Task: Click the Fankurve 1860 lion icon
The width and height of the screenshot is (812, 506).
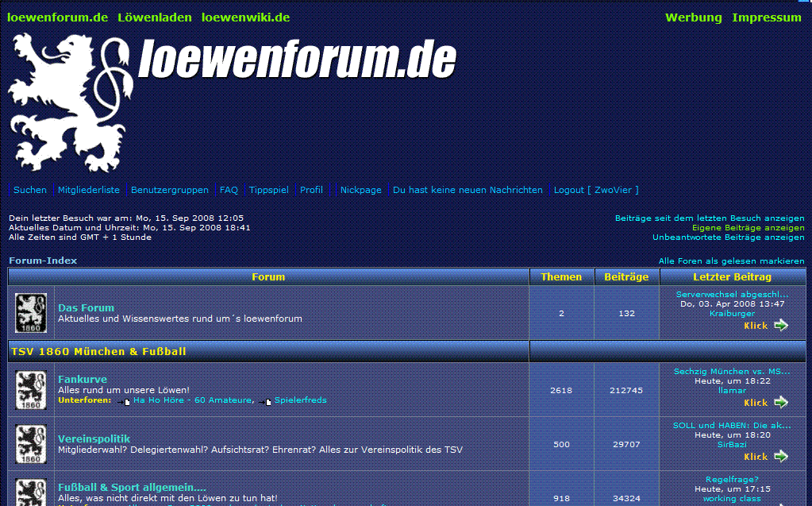Action: [30, 390]
